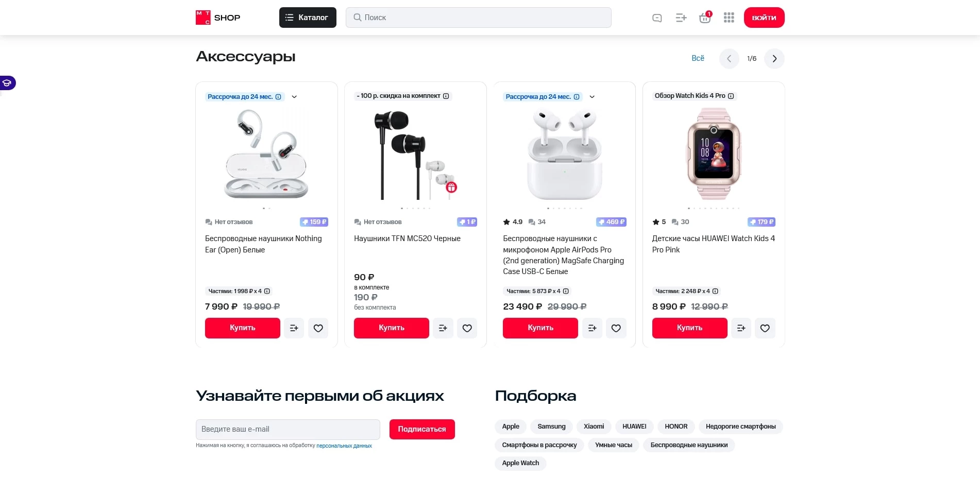Open the apps grid menu icon
This screenshot has width=980, height=477.
click(x=729, y=17)
